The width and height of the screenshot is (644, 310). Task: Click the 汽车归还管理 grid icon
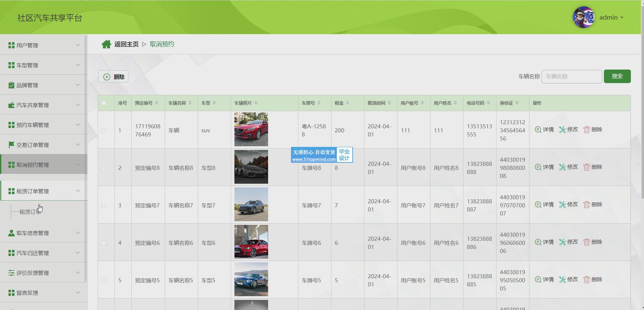[11, 253]
